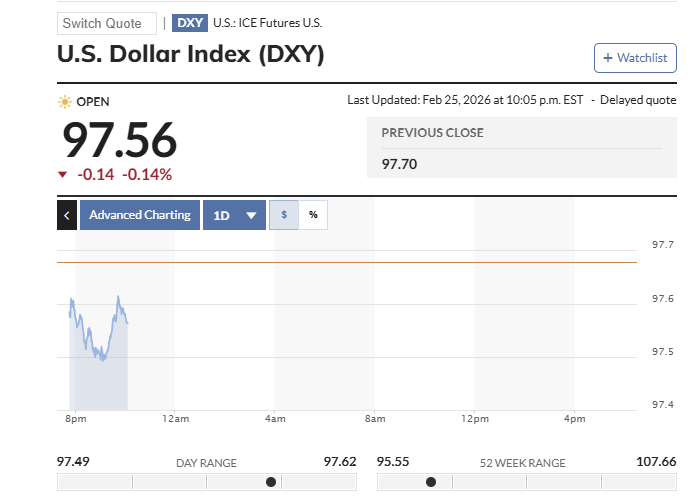The image size is (699, 500).
Task: Click the Previous Close value 97.70
Action: coord(400,163)
